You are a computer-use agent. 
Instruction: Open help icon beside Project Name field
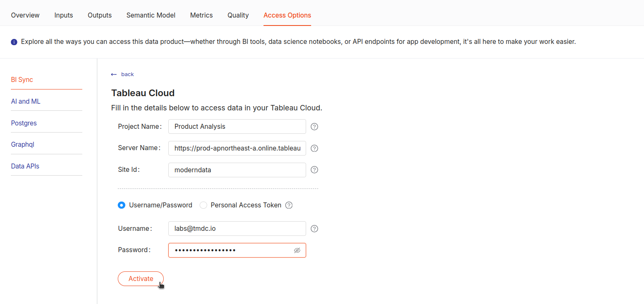coord(314,126)
